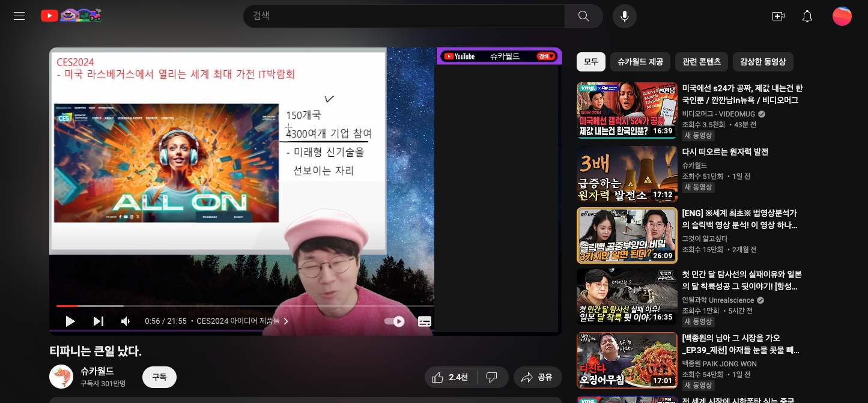The height and width of the screenshot is (403, 868).
Task: Select the 모두 filter chip
Action: point(591,62)
